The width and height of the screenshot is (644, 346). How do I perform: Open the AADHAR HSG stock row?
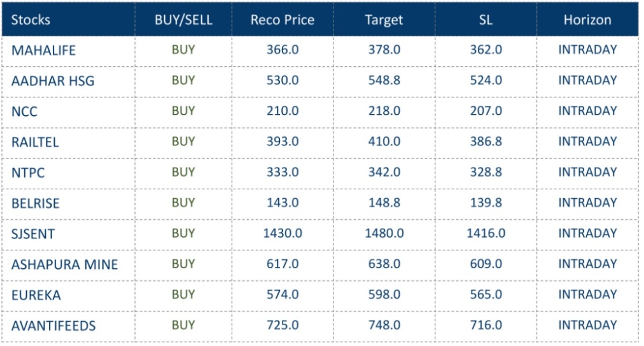pos(53,81)
